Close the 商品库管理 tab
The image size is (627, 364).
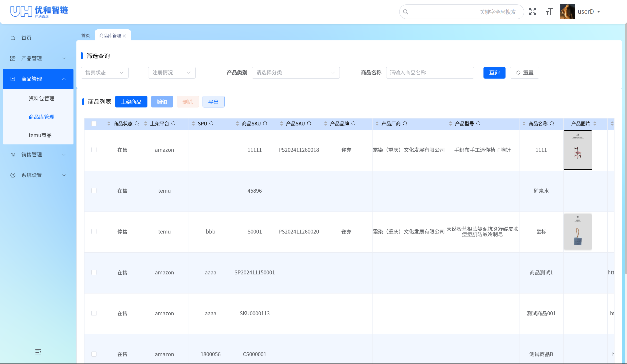tap(124, 36)
